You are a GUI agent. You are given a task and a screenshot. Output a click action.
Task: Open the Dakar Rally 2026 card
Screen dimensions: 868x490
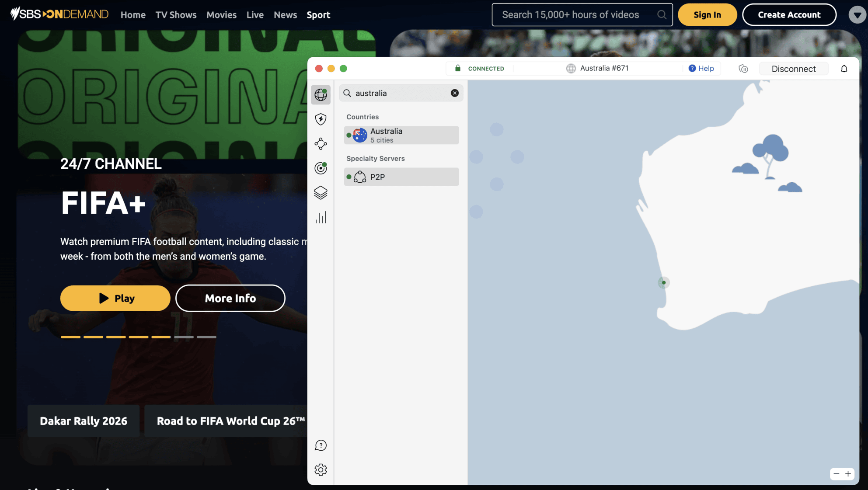[x=84, y=421]
